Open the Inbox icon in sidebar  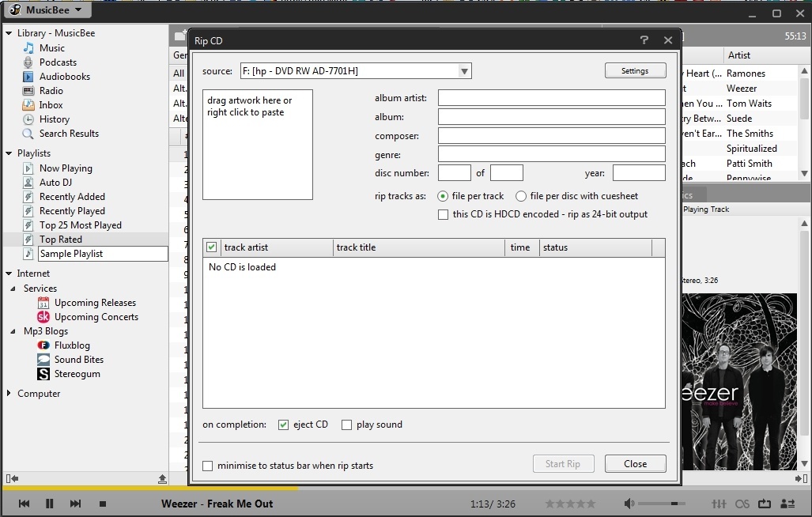click(28, 105)
